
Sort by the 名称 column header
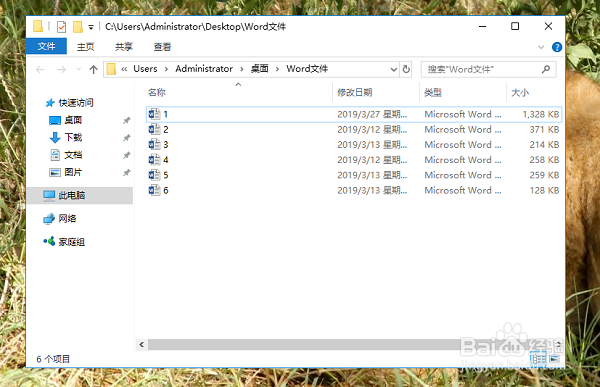pos(157,92)
